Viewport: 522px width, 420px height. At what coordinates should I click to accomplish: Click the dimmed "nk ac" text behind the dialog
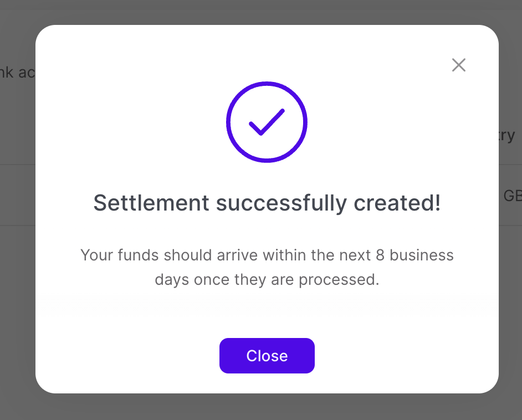click(17, 73)
